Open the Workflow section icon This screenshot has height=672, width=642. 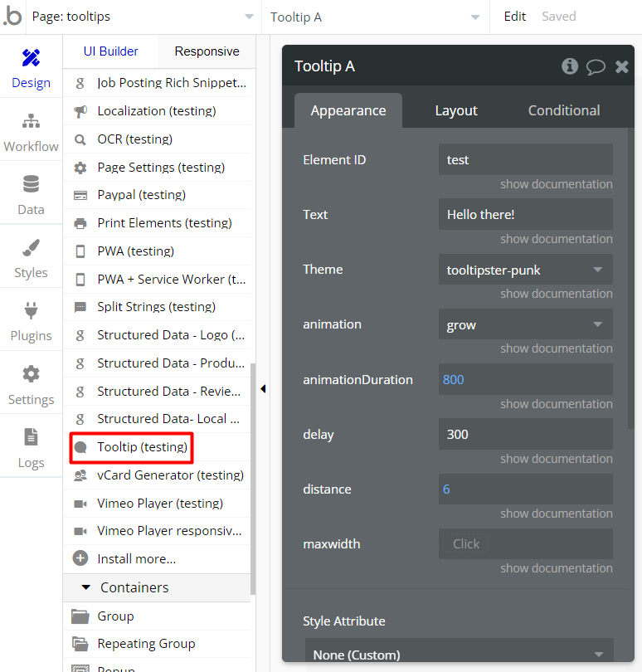point(31,121)
